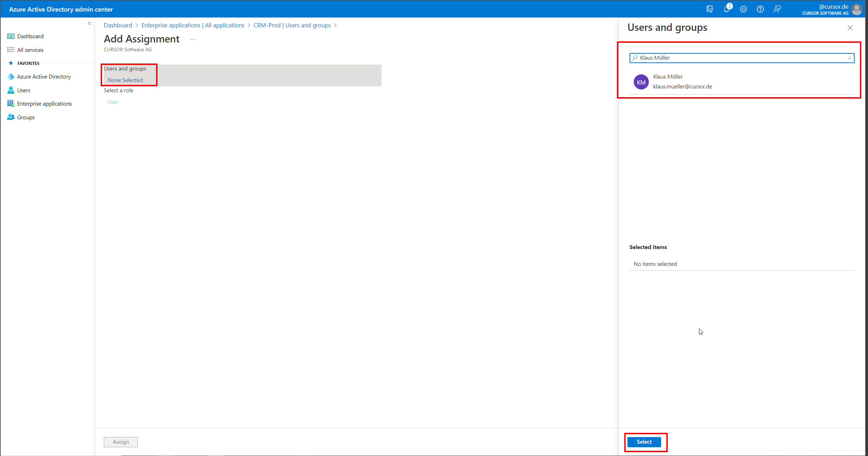Open the Settings gear icon
Viewport: 868px width, 456px height.
(743, 9)
